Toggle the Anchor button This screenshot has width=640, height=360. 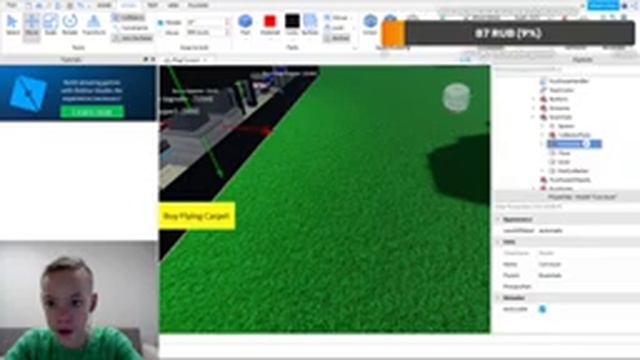click(336, 38)
